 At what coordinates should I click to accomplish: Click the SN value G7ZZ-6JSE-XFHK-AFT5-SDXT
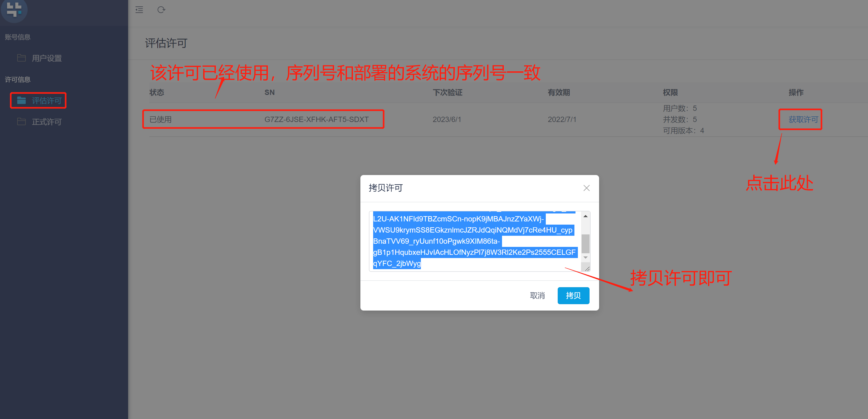(316, 120)
